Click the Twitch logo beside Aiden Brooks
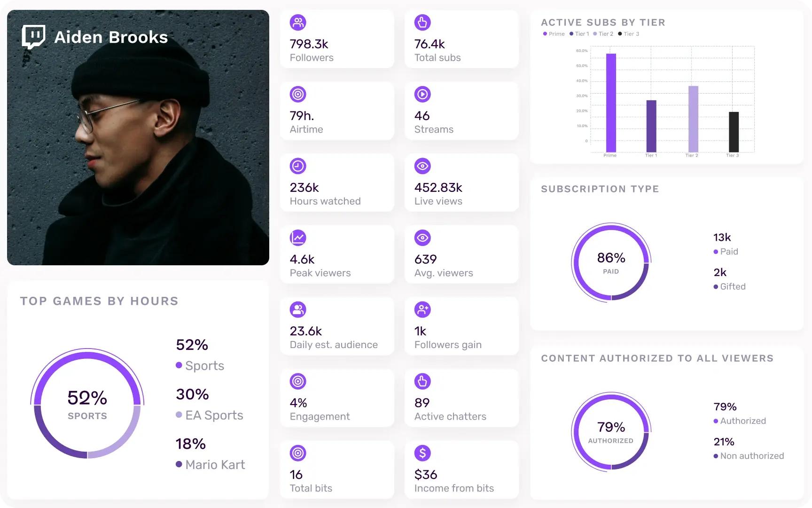The width and height of the screenshot is (812, 508). tap(32, 36)
